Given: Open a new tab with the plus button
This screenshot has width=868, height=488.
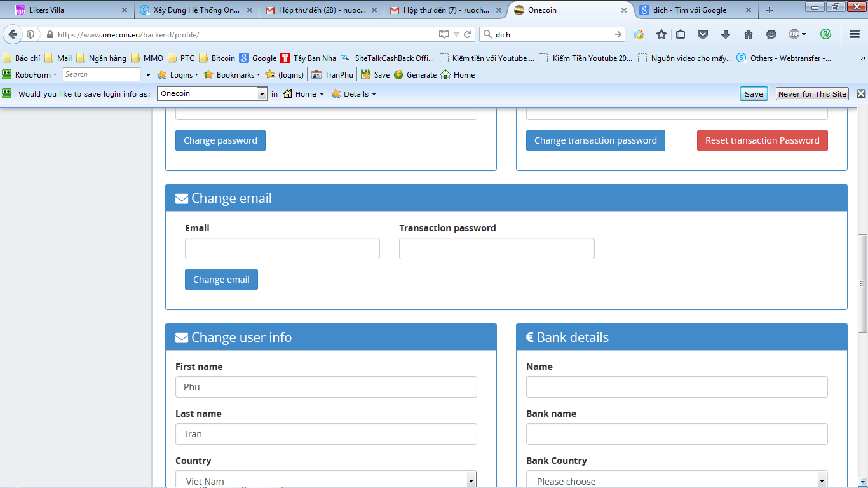Looking at the screenshot, I should [x=770, y=10].
